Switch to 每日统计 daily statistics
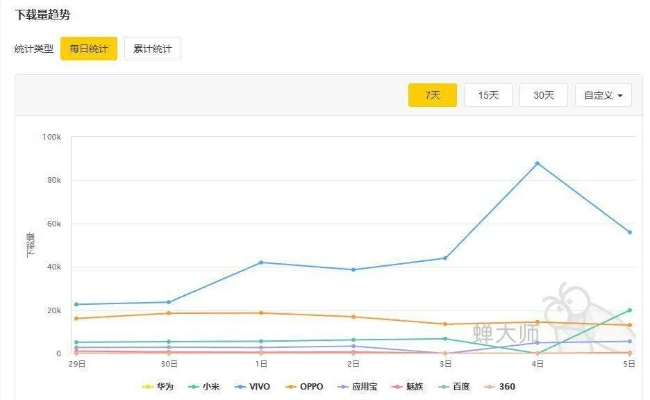650x400 pixels. [x=89, y=48]
